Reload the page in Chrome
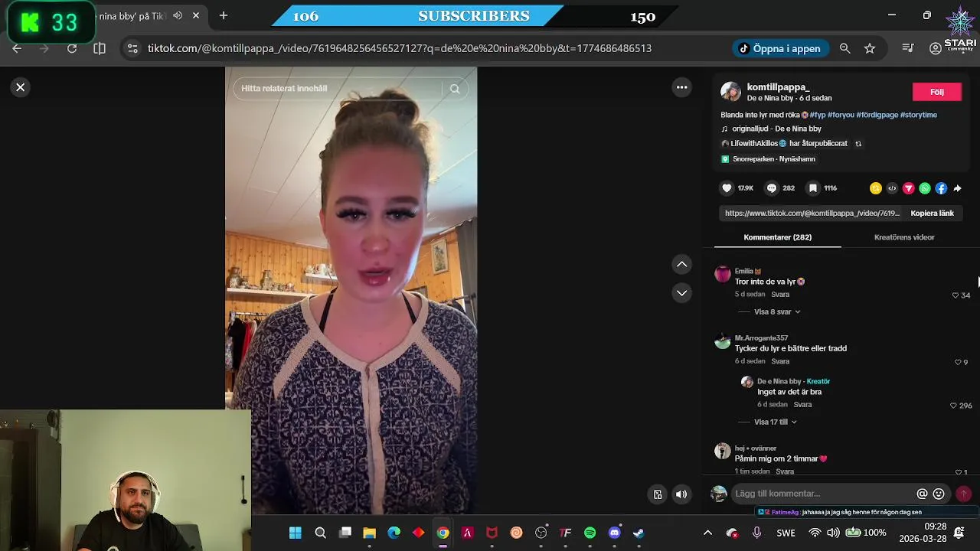Viewport: 980px width, 551px height. pos(72,48)
